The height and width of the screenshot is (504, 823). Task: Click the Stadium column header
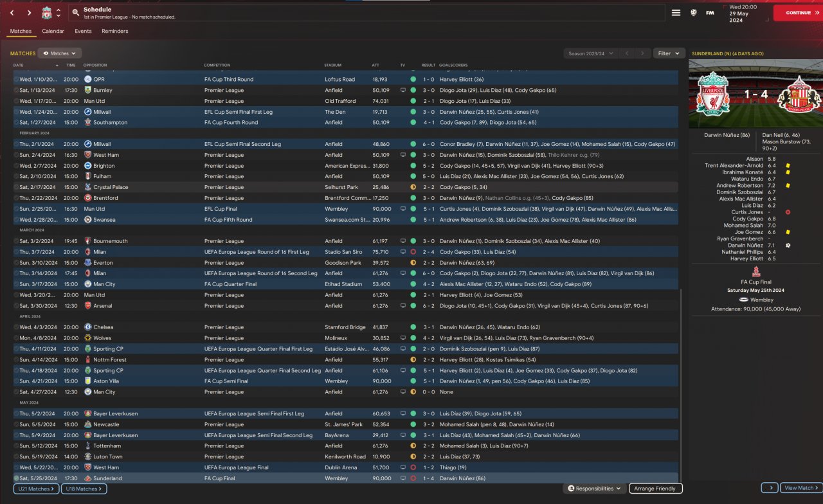pos(332,65)
